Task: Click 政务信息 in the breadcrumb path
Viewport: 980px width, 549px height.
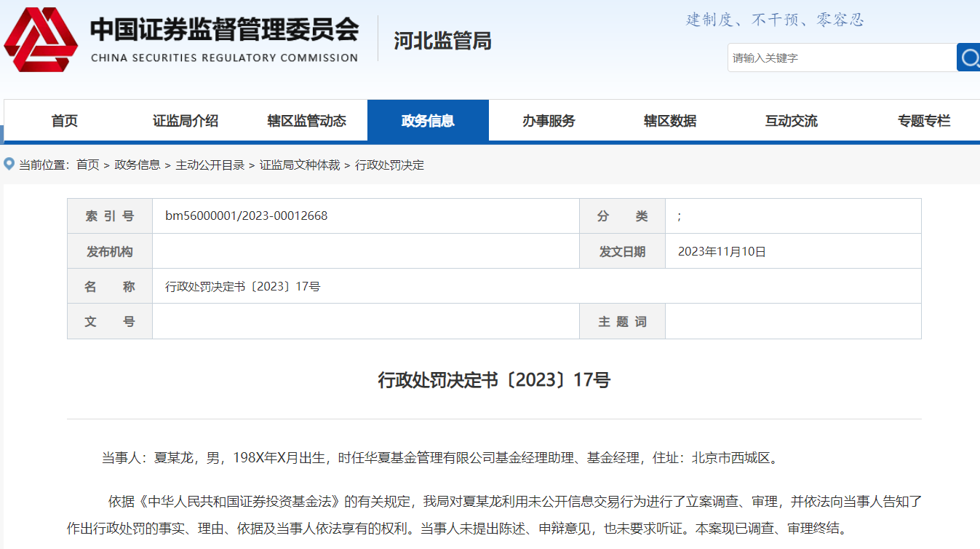Action: coord(138,165)
